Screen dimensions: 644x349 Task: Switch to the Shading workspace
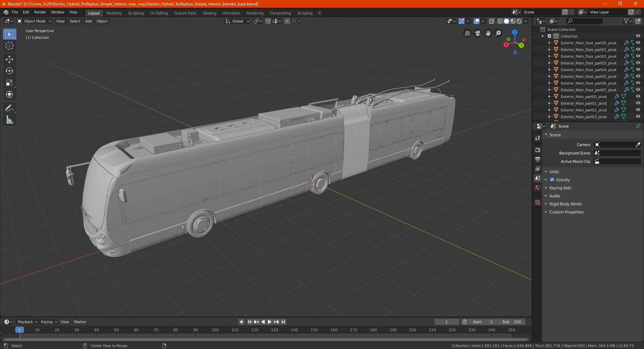click(209, 13)
